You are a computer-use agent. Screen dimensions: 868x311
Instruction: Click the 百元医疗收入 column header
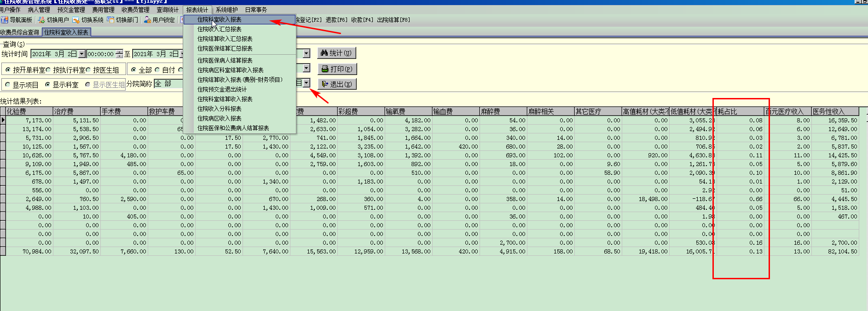pos(787,111)
